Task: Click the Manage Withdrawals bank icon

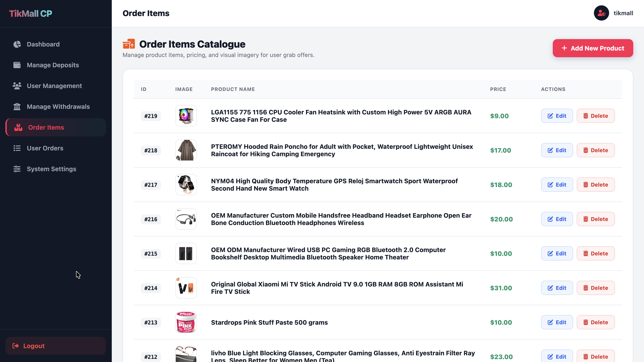Action: tap(17, 106)
